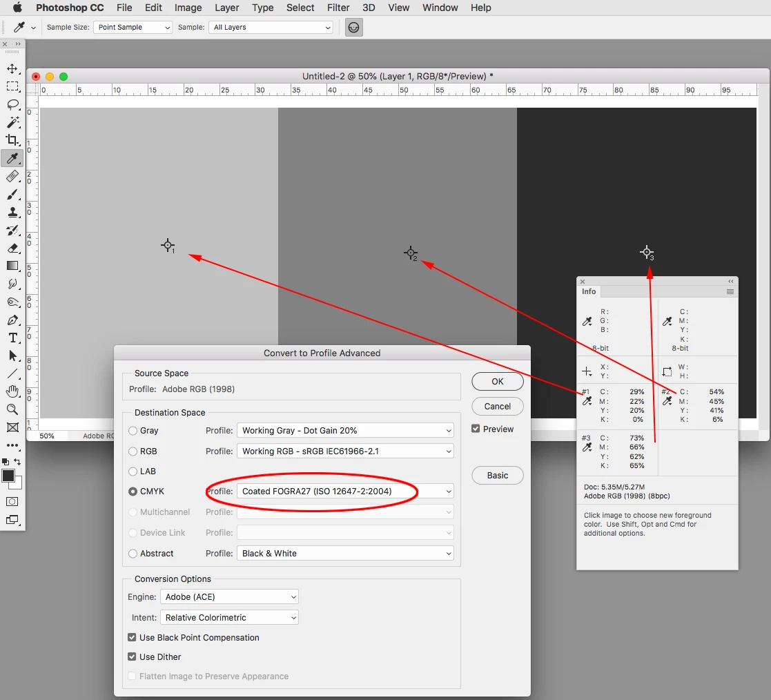Open the CMYK Coated FOGRA27 profile dropdown
This screenshot has width=771, height=700.
click(x=345, y=491)
